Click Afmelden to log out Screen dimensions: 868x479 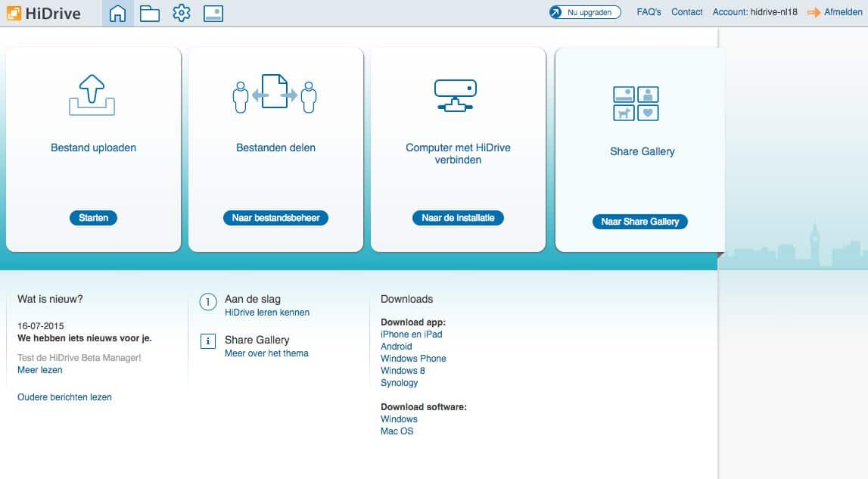[x=843, y=11]
